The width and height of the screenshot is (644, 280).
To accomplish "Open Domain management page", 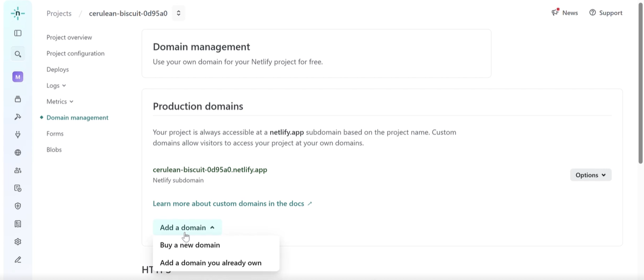I will [78, 117].
